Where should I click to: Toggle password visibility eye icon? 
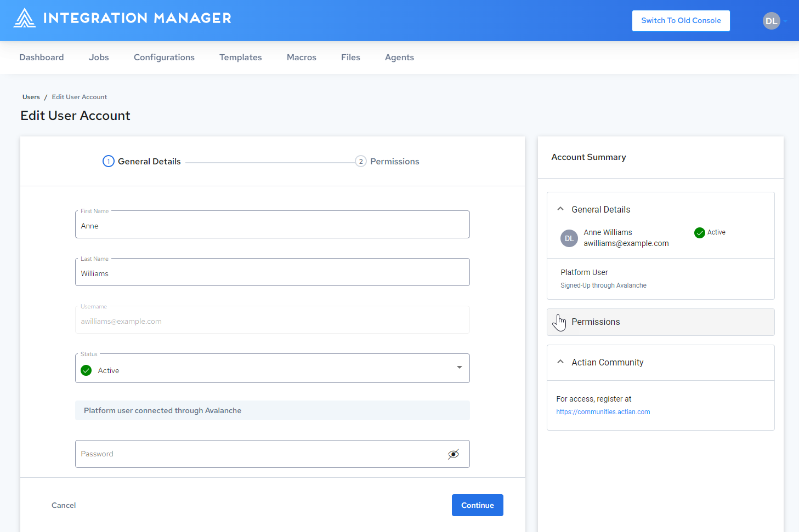click(x=454, y=454)
